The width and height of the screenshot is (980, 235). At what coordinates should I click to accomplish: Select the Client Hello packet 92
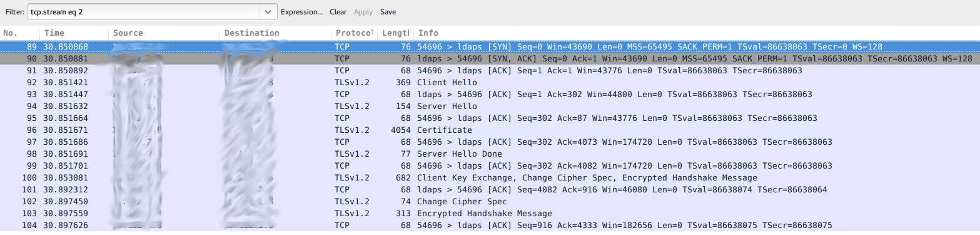490,82
